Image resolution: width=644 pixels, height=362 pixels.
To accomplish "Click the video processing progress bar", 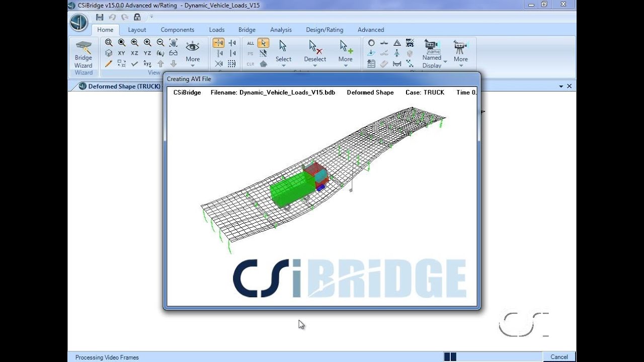I will coord(493,357).
